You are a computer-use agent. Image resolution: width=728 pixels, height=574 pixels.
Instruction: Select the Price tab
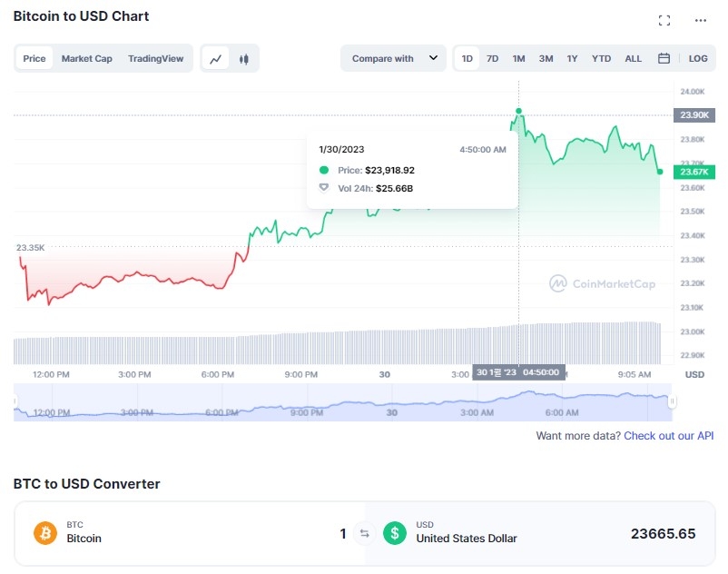coord(34,59)
